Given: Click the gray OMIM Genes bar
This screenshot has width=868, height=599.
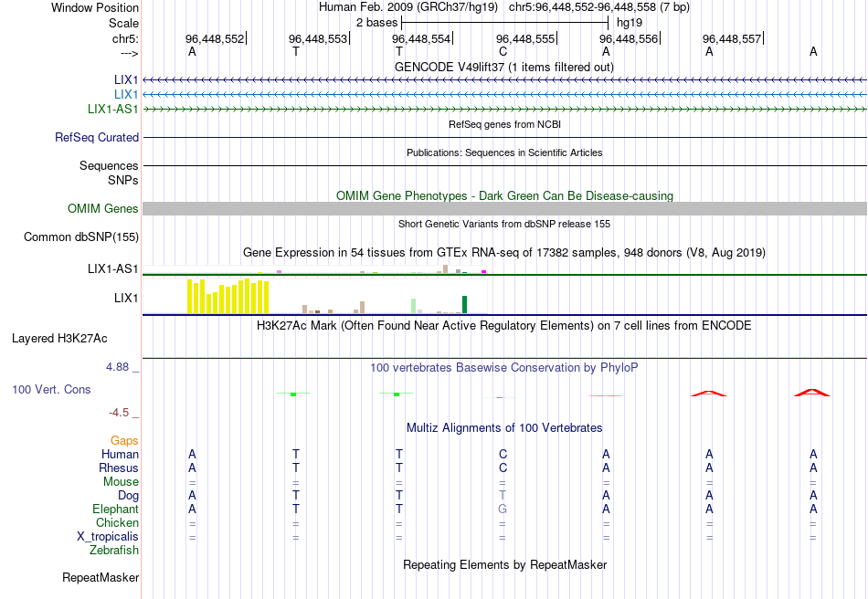Looking at the screenshot, I should pyautogui.click(x=504, y=208).
